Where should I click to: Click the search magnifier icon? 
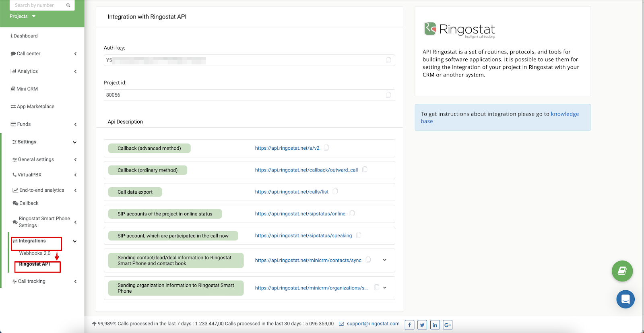[x=68, y=5]
